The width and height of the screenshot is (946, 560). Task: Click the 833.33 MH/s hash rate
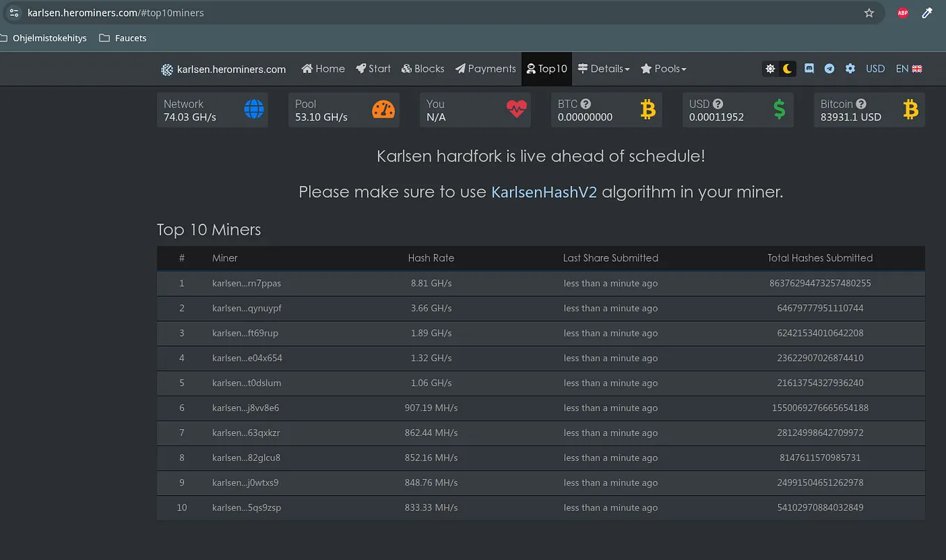(x=431, y=508)
